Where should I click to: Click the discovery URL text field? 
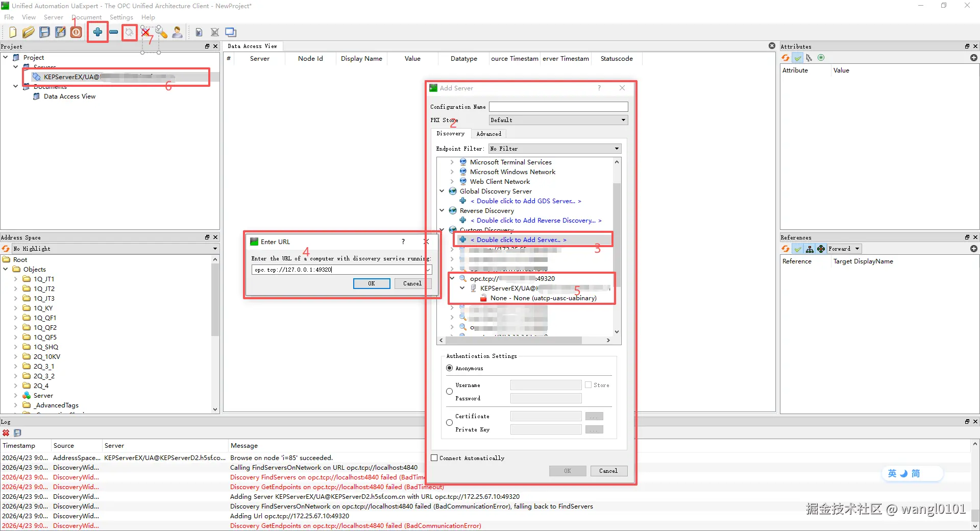point(338,270)
